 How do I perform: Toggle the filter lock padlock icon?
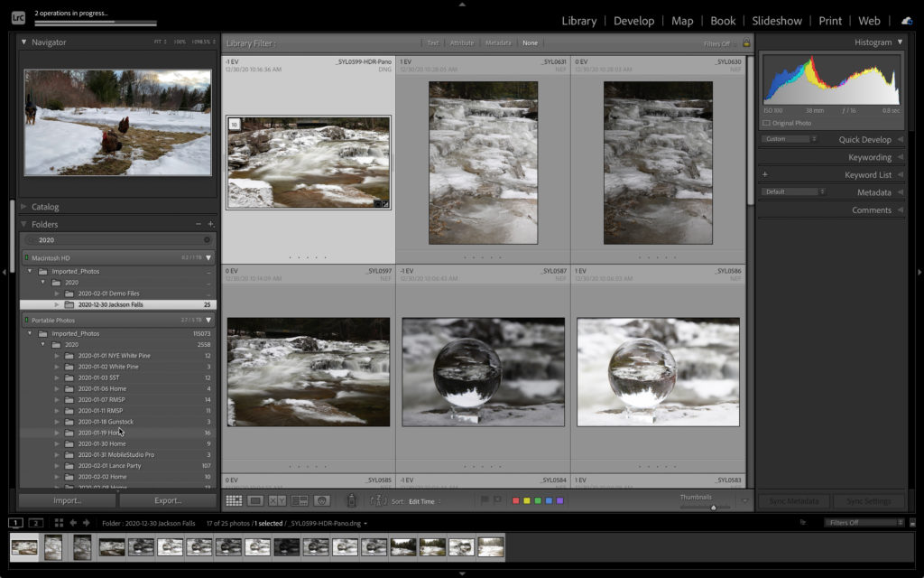click(x=746, y=42)
